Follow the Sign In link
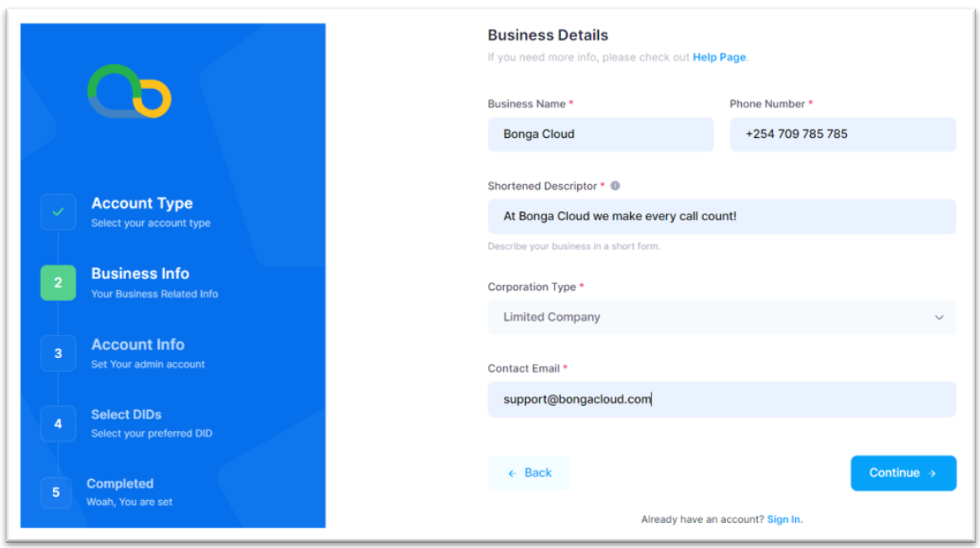The image size is (980, 548). click(x=783, y=519)
